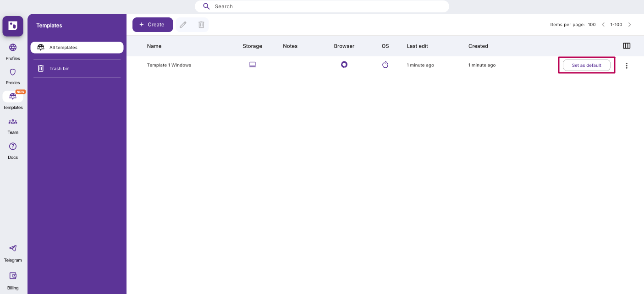The width and height of the screenshot is (644, 294).
Task: Select All templates in the panel
Action: (77, 48)
